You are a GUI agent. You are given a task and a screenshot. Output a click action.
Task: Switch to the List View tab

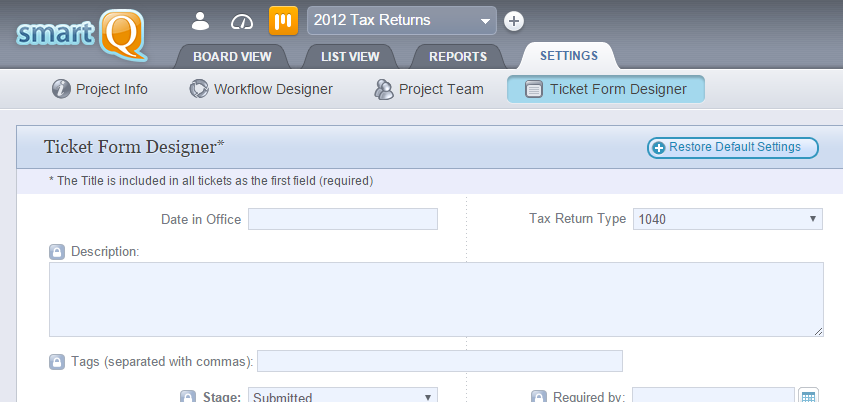(x=350, y=56)
